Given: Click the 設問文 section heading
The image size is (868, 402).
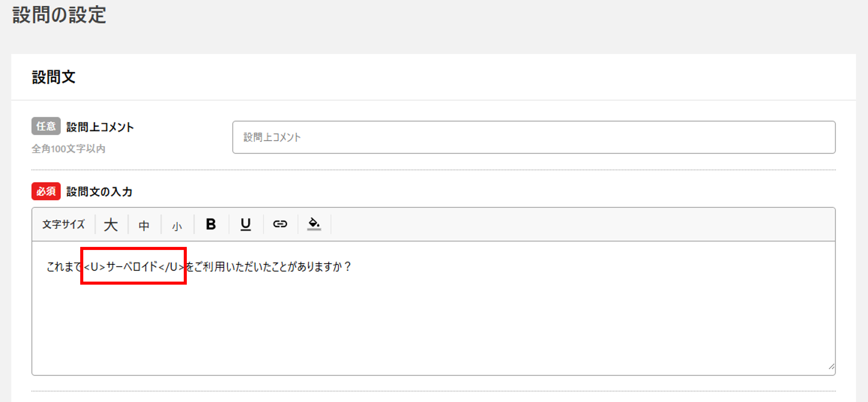Looking at the screenshot, I should pos(54,77).
